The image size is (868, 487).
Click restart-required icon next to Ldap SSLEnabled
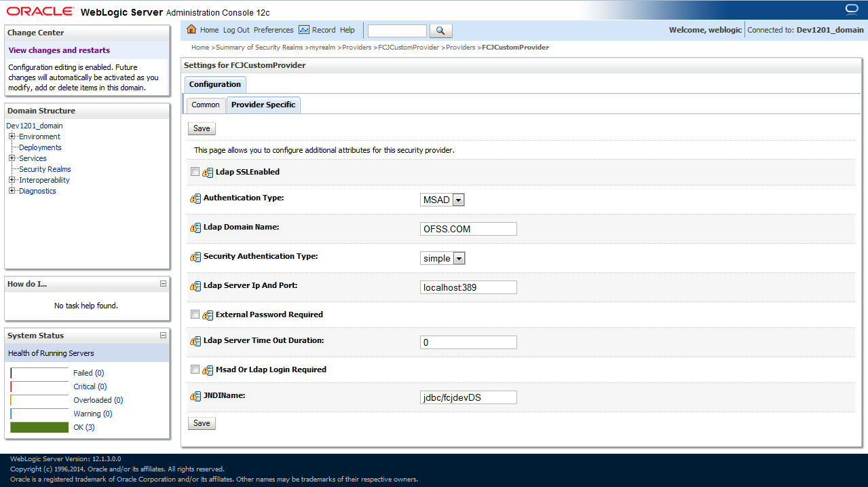(x=208, y=173)
